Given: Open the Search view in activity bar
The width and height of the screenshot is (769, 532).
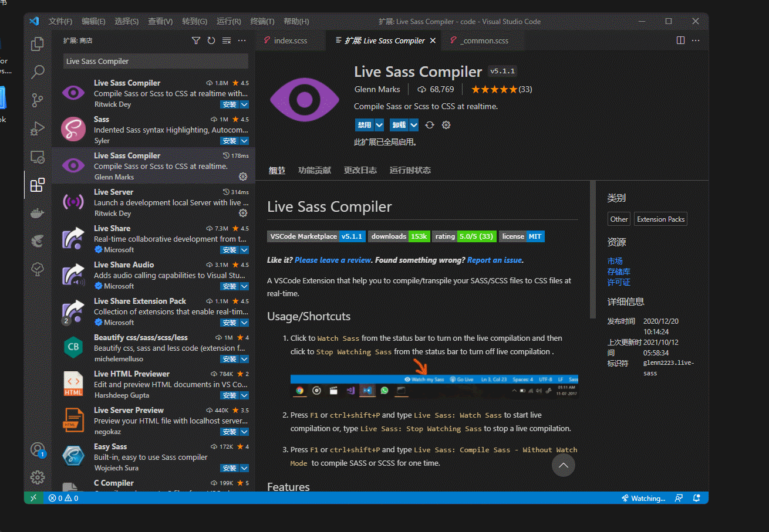Looking at the screenshot, I should tap(38, 72).
